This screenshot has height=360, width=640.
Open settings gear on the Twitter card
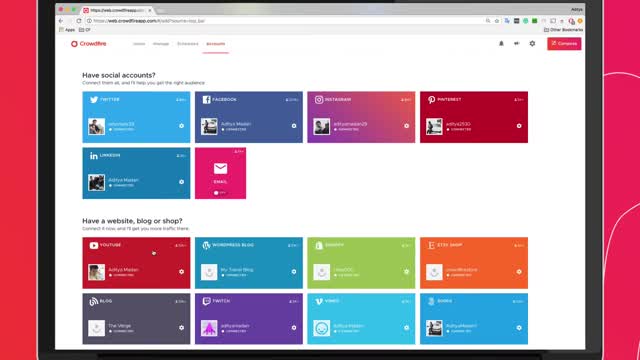pos(181,126)
